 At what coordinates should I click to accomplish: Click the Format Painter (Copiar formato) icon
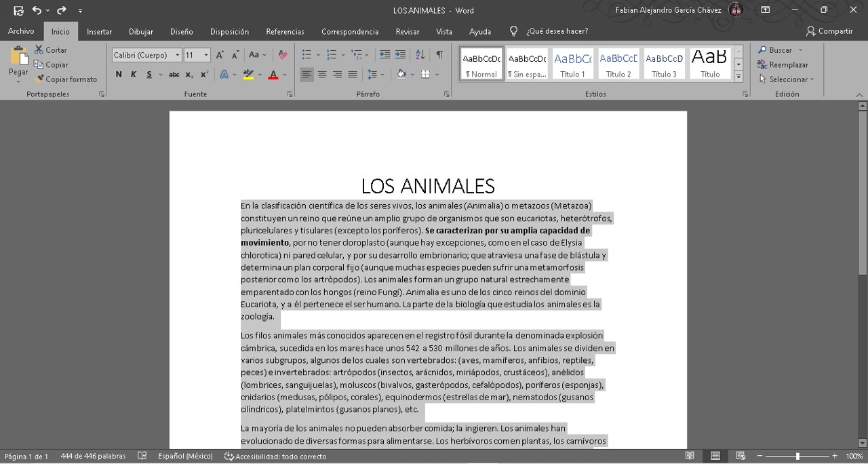pyautogui.click(x=39, y=79)
